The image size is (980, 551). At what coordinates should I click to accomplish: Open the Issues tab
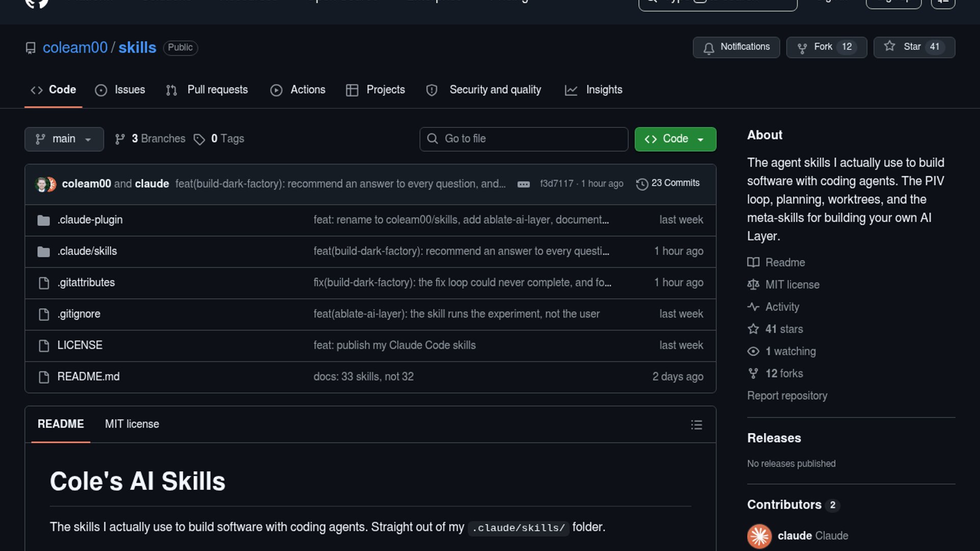coord(120,90)
